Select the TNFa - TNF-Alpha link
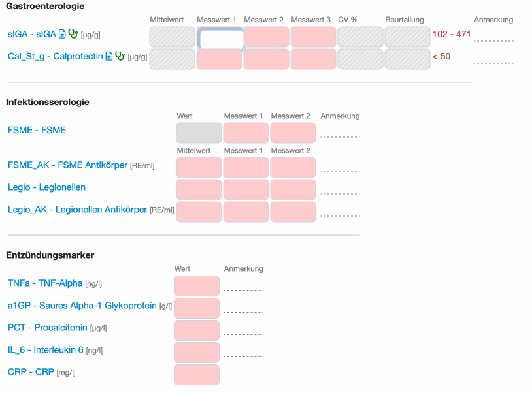Screen dimensions: 532x395 (45, 283)
